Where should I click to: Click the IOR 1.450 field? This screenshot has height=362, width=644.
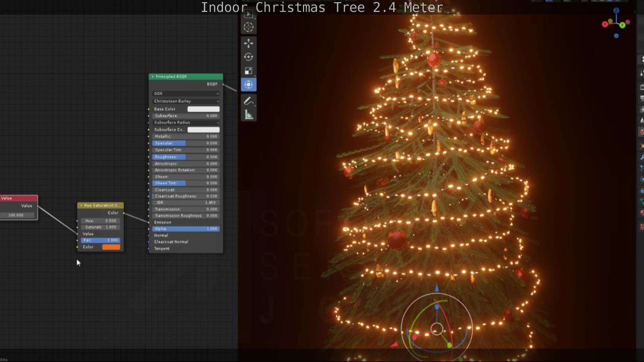(186, 203)
